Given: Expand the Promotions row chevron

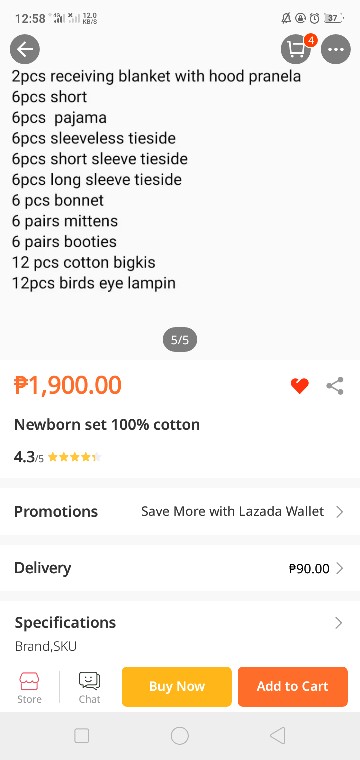Looking at the screenshot, I should [x=340, y=512].
